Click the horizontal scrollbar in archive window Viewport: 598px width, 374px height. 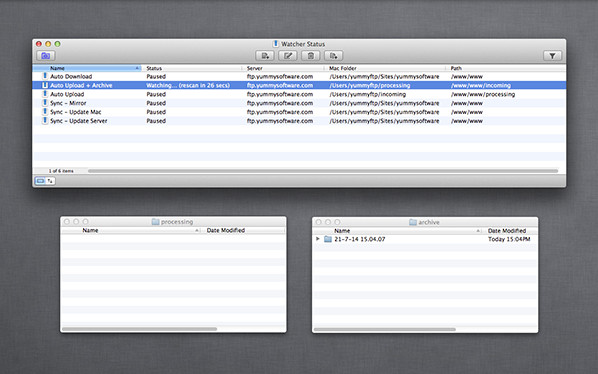click(384, 329)
